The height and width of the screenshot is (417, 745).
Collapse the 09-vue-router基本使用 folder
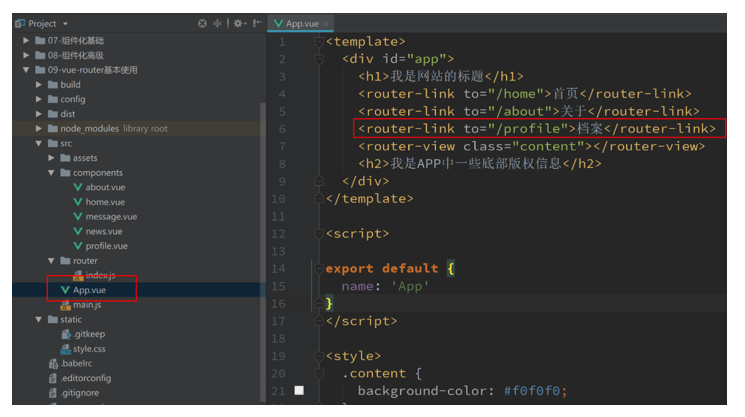(26, 70)
